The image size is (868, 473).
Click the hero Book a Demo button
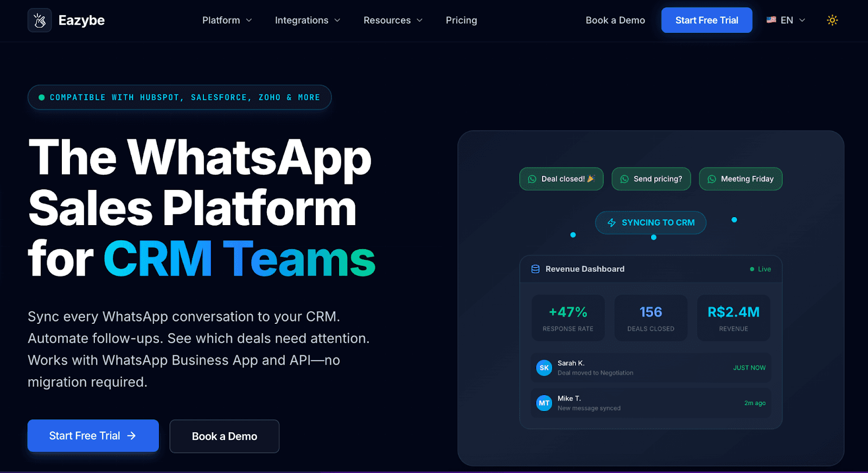[225, 436]
